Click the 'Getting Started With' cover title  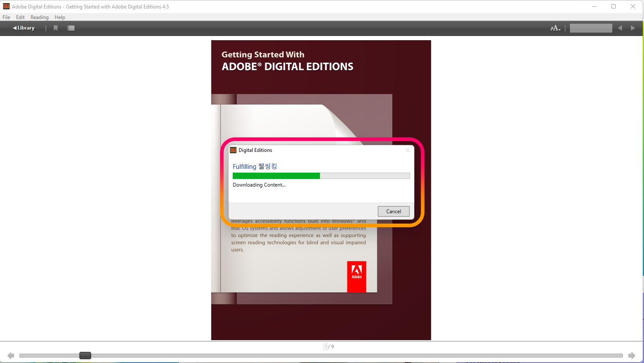[x=263, y=55]
